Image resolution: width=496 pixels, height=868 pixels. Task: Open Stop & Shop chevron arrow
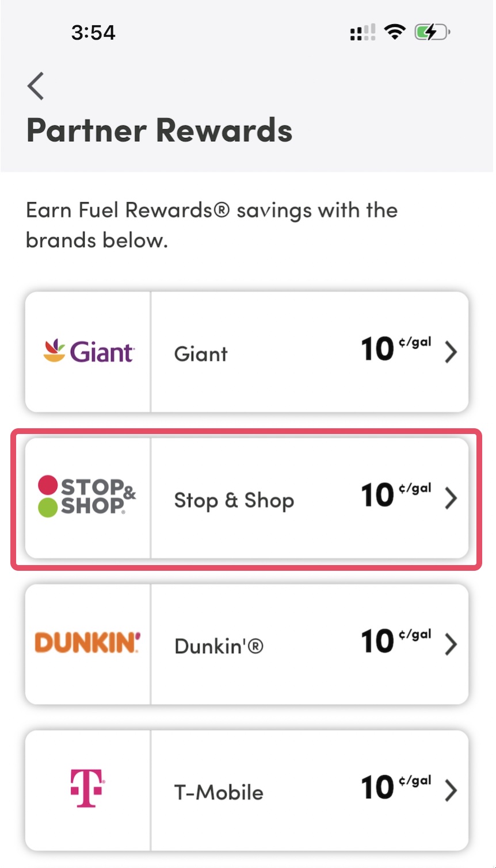tap(451, 498)
